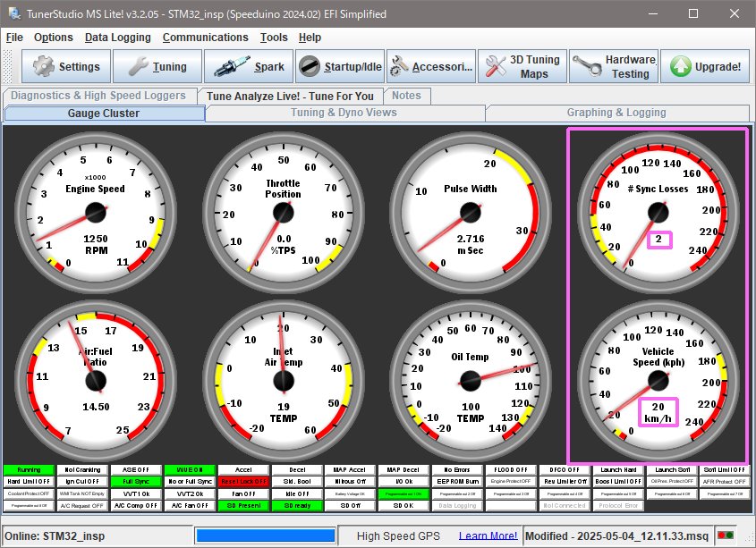The width and height of the screenshot is (756, 548).
Task: Click the piston rod icon on Hardware Testing
Action: 586,66
